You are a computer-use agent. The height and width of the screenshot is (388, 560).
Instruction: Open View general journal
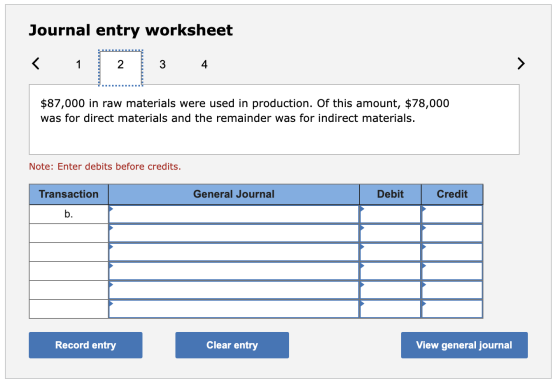click(x=464, y=345)
